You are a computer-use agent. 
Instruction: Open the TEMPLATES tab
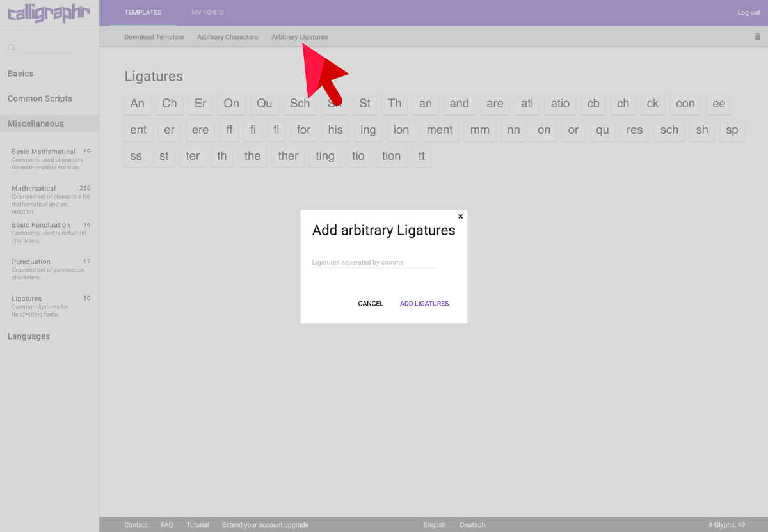click(x=143, y=12)
